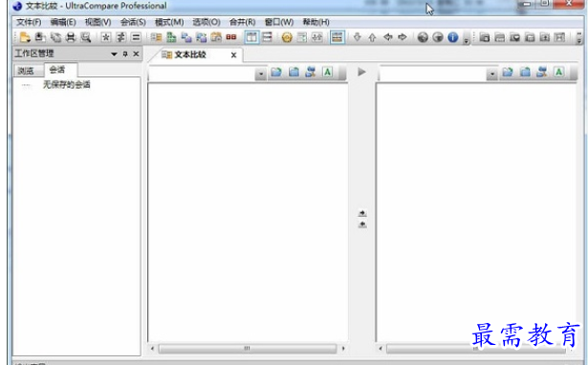The width and height of the screenshot is (588, 365).
Task: Click upper merge arrow between panes
Action: (x=362, y=213)
